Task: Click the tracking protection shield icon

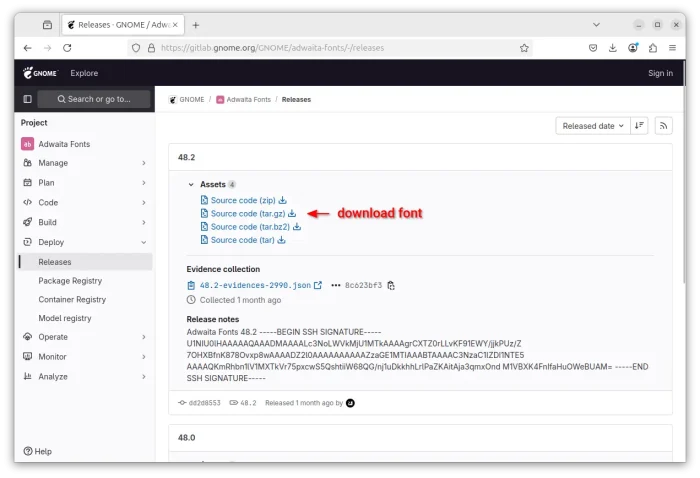Action: click(136, 48)
